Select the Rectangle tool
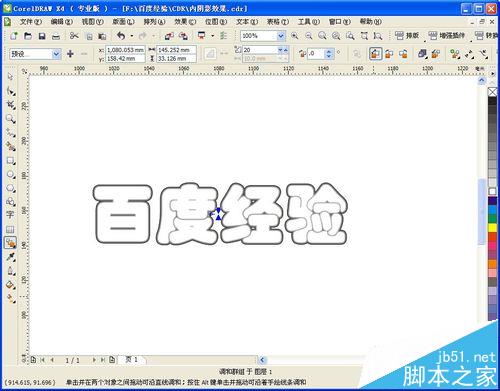Screen dimensions: 500x391 click(10, 160)
